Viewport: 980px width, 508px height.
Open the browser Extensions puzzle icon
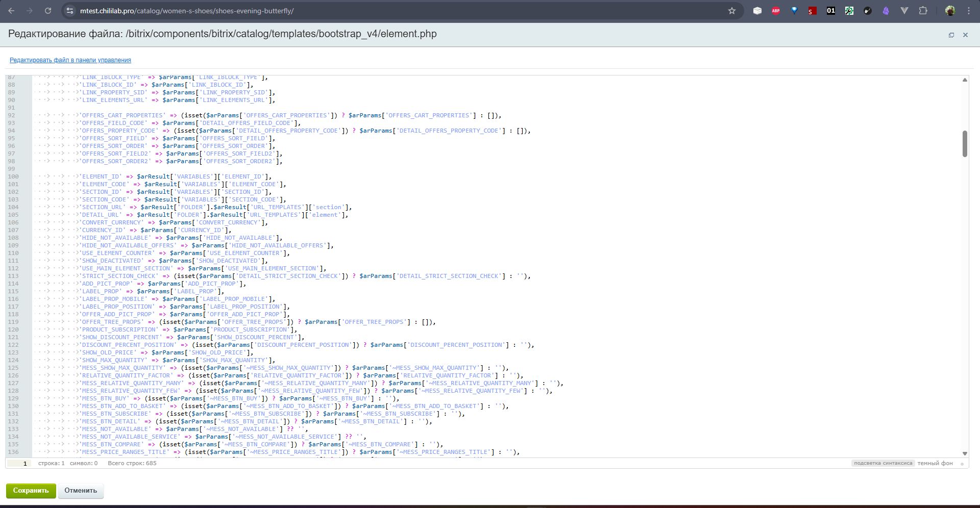pyautogui.click(x=923, y=11)
